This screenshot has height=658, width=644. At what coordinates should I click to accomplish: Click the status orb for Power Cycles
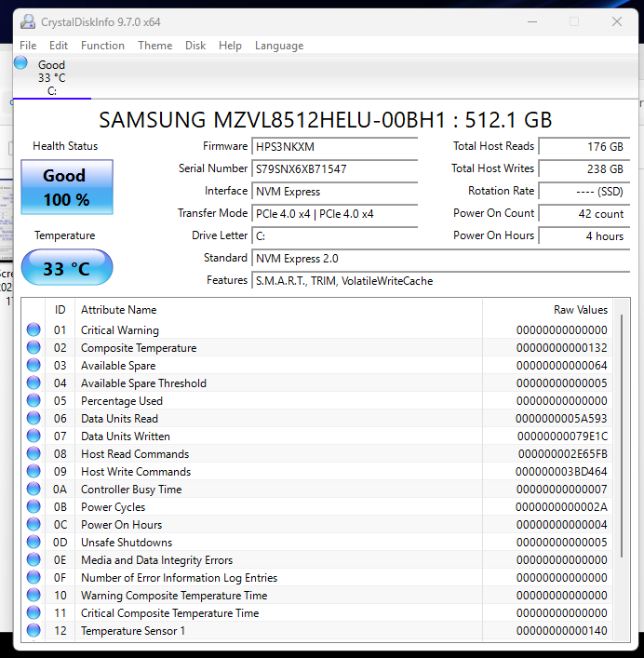pos(34,507)
